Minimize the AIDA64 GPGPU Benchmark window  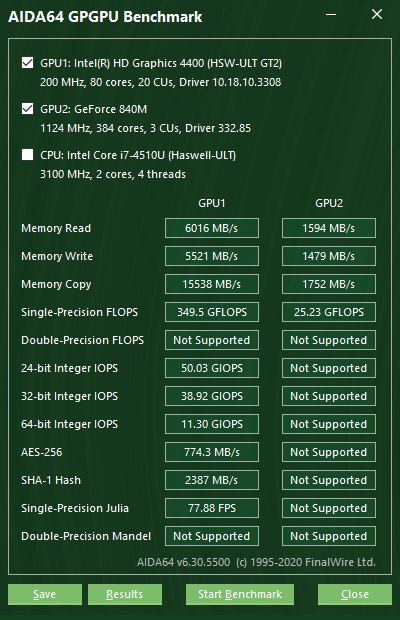pyautogui.click(x=331, y=15)
